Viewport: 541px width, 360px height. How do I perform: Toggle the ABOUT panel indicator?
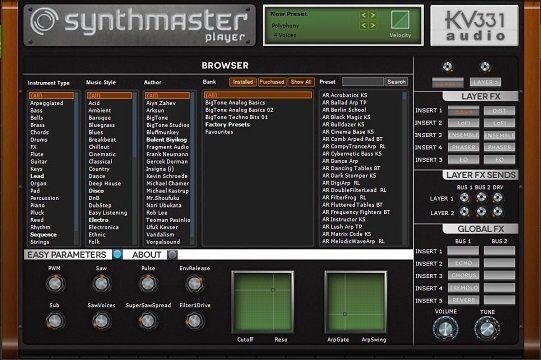pos(172,254)
